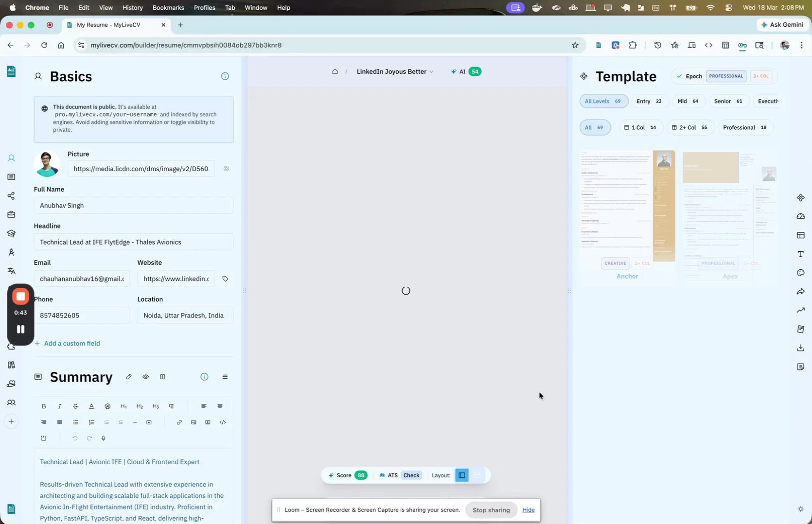Image resolution: width=812 pixels, height=524 pixels.
Task: Filter templates by Mid level
Action: pos(688,101)
